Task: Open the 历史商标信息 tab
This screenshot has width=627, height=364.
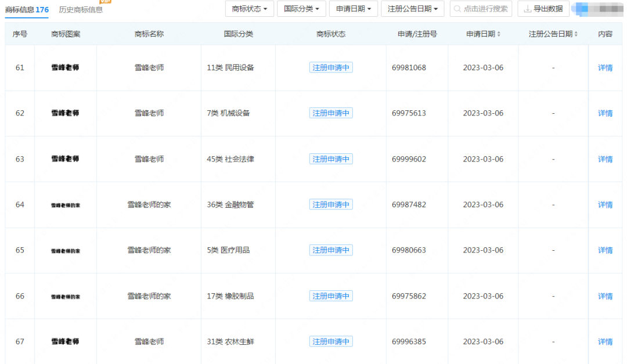Action: 81,9
